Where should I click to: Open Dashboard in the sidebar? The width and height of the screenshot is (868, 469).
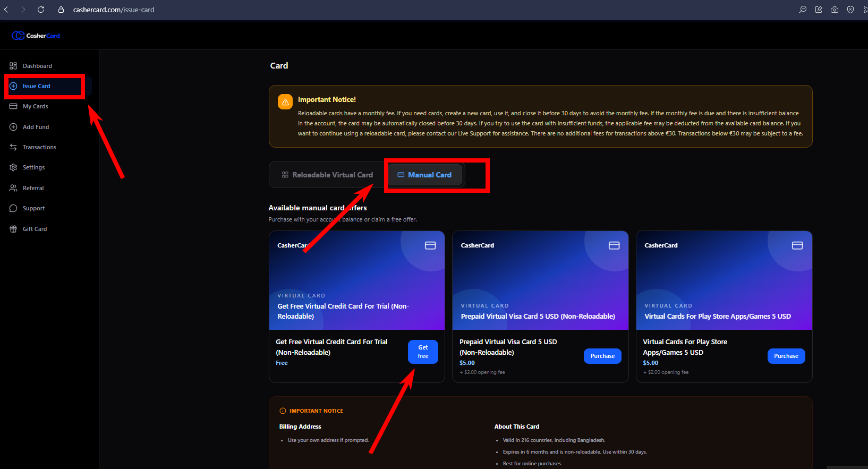tap(49, 66)
